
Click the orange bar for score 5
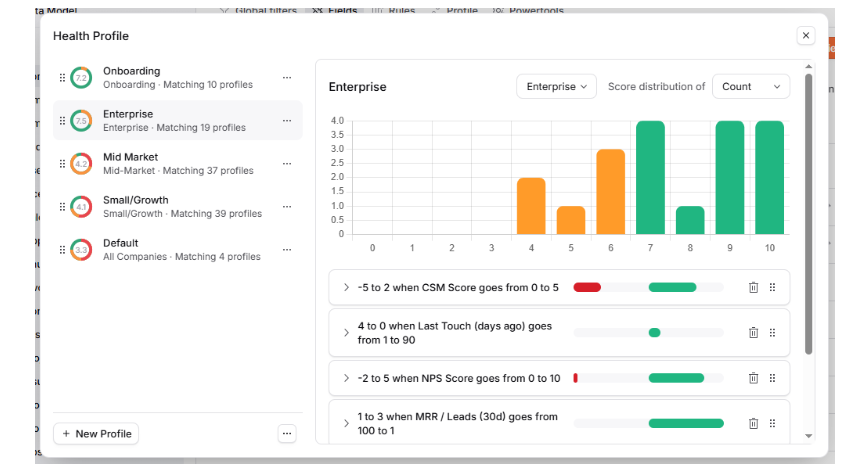571,220
